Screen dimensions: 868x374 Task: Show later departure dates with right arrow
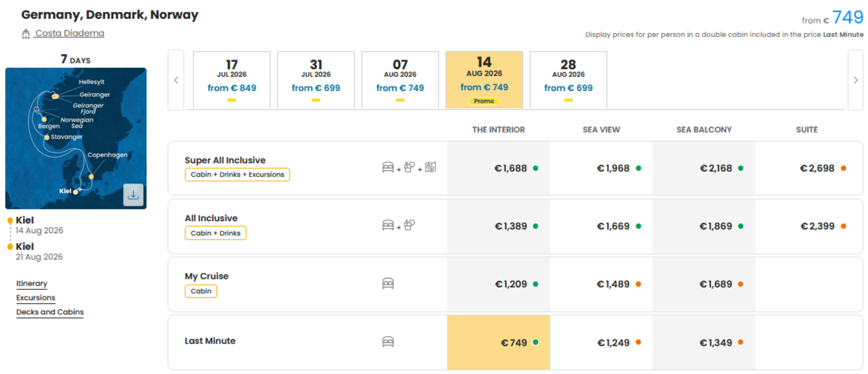pos(855,80)
